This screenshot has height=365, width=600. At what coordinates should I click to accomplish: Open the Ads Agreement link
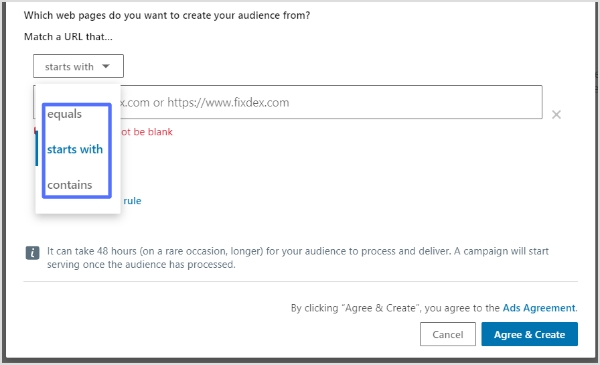click(540, 308)
